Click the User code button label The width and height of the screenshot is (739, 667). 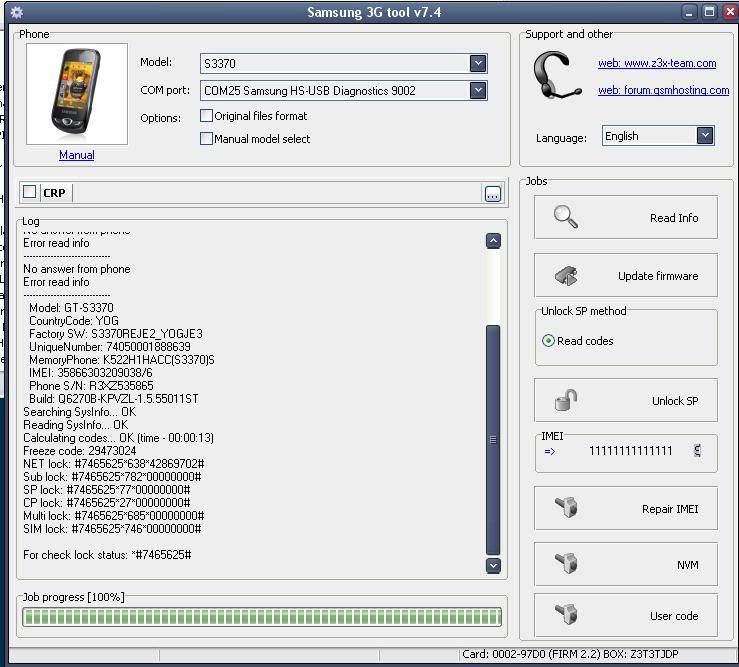click(x=674, y=616)
